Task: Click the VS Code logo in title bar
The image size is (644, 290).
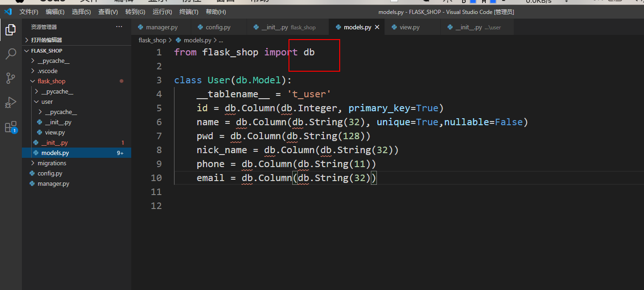Action: (8, 12)
